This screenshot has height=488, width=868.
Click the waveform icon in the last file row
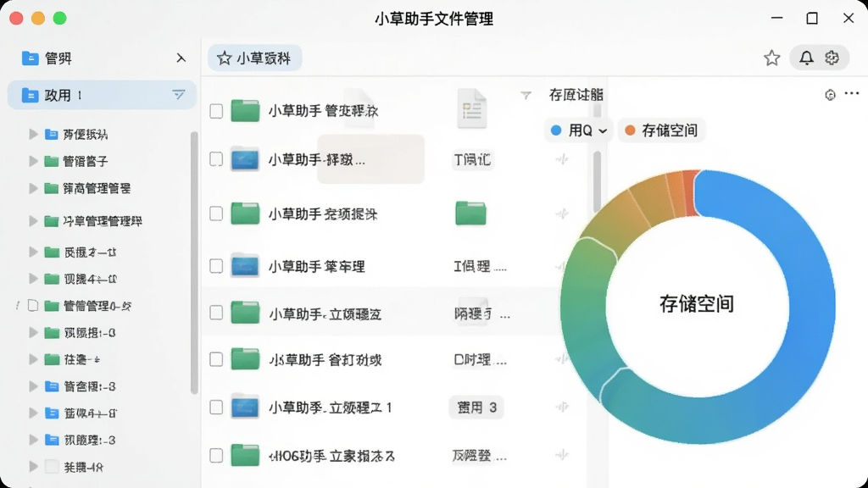tap(562, 455)
